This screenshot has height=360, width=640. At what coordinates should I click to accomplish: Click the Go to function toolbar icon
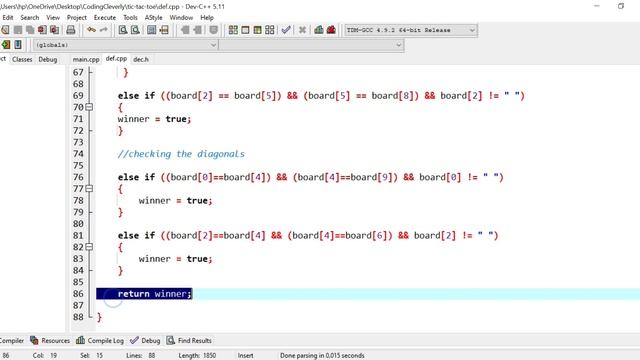[x=151, y=30]
